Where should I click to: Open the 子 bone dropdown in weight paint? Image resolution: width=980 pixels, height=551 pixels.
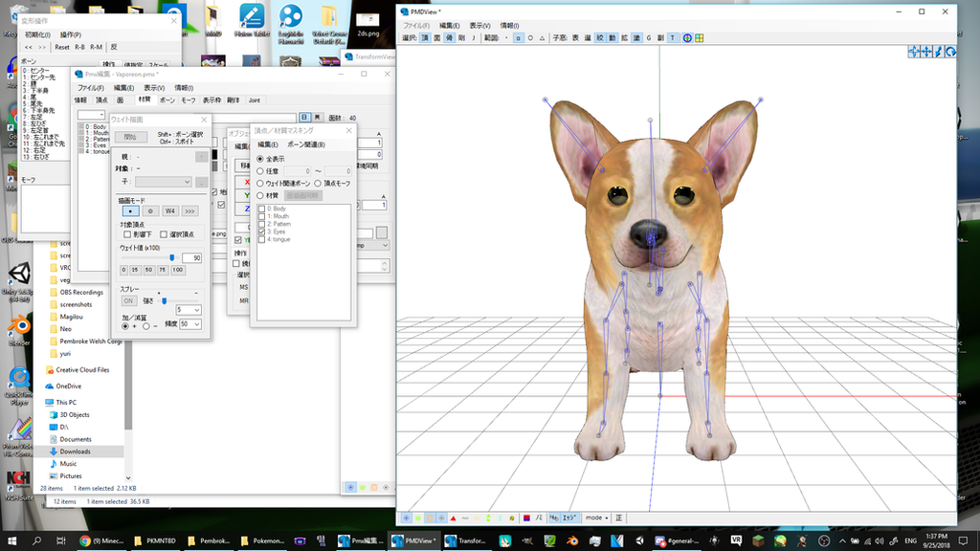pyautogui.click(x=163, y=182)
